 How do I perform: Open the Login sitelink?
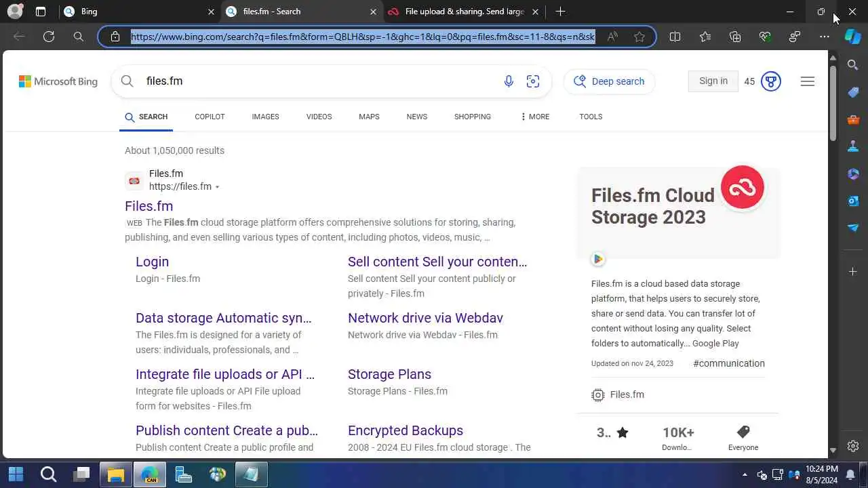pos(152,262)
